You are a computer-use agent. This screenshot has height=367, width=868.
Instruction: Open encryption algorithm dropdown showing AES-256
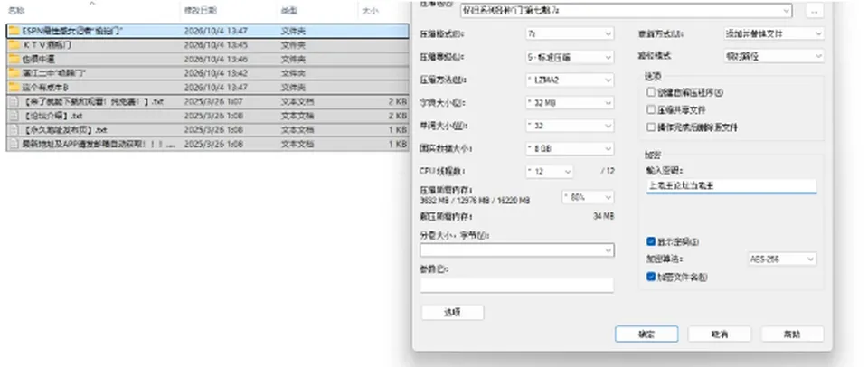781,259
